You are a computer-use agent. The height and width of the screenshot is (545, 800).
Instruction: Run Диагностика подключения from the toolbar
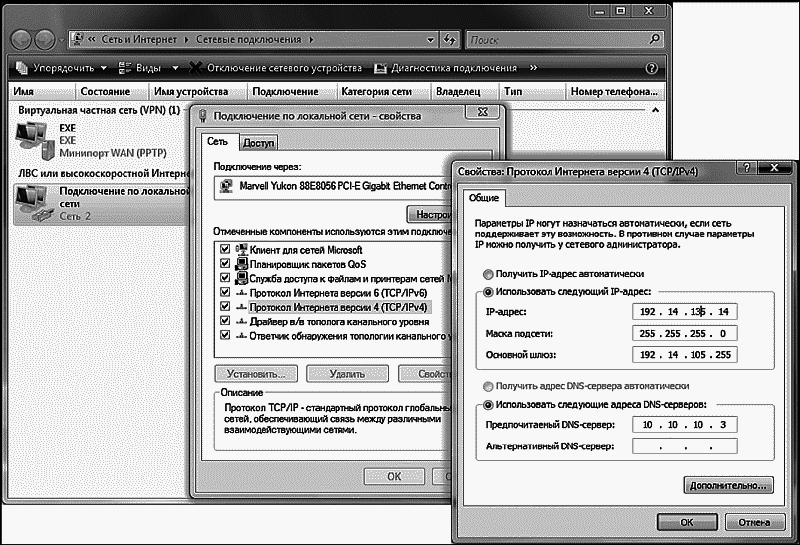coord(446,68)
